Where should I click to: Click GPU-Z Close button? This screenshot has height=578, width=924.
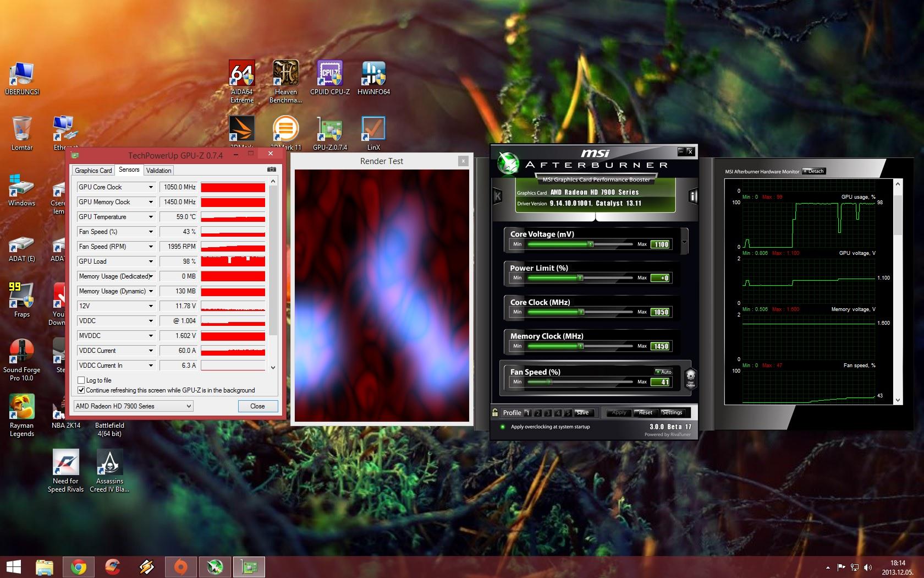click(x=257, y=406)
